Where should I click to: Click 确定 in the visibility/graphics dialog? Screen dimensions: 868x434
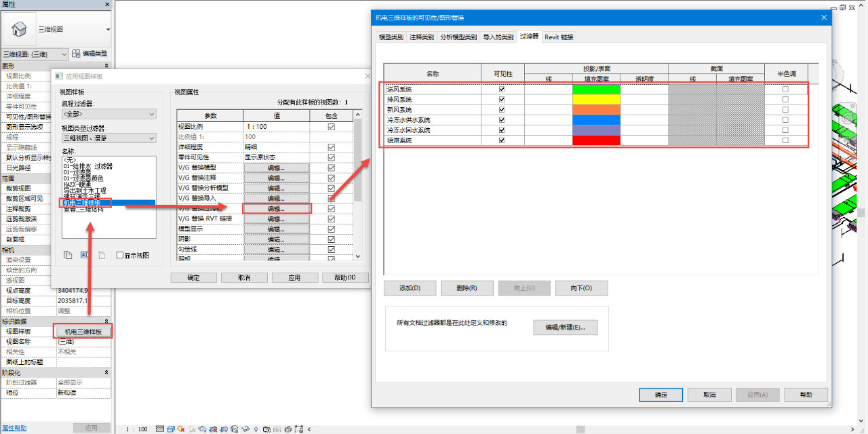[x=660, y=395]
